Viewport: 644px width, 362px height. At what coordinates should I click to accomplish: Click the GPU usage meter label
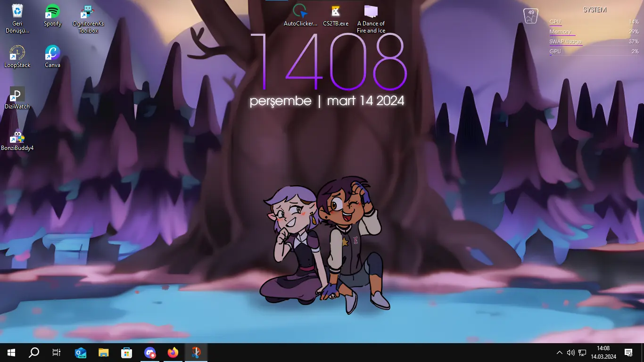click(x=555, y=51)
